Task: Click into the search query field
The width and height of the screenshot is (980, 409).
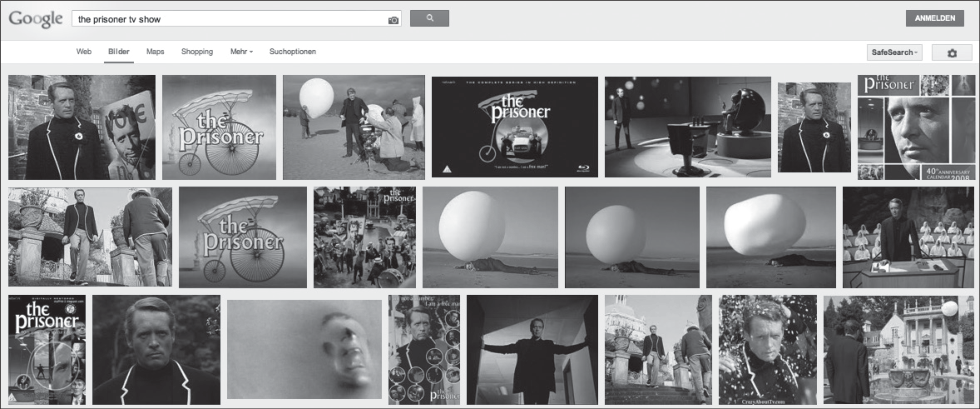Action: click(229, 19)
